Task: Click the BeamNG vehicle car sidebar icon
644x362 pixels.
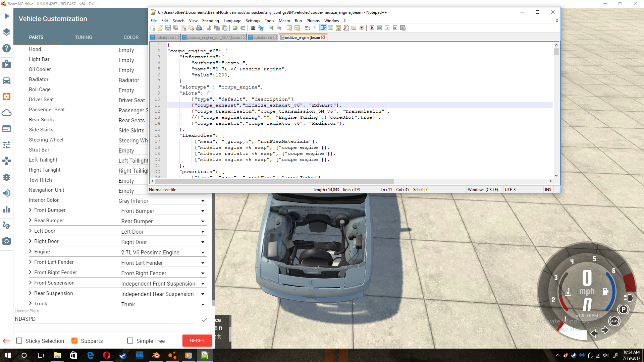Action: [6, 81]
